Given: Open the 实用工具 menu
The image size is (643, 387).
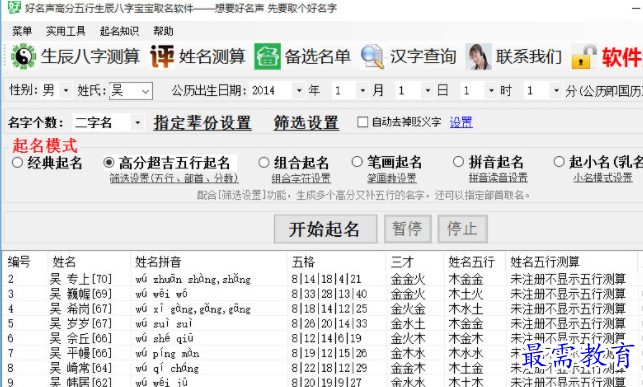Looking at the screenshot, I should [x=66, y=31].
